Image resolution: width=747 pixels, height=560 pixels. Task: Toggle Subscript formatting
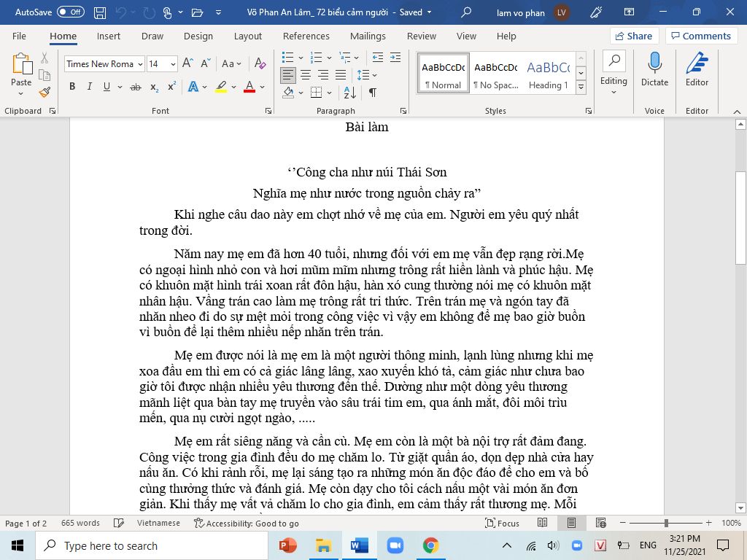tap(155, 87)
